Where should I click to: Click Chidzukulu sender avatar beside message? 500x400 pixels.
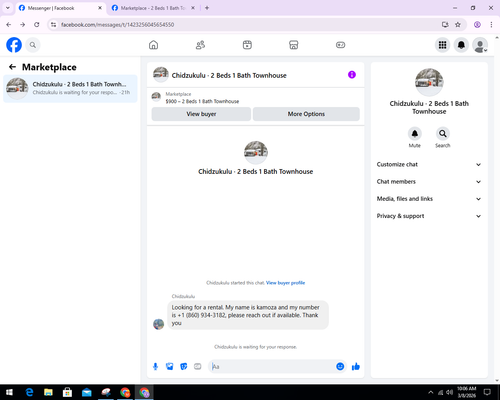point(158,324)
